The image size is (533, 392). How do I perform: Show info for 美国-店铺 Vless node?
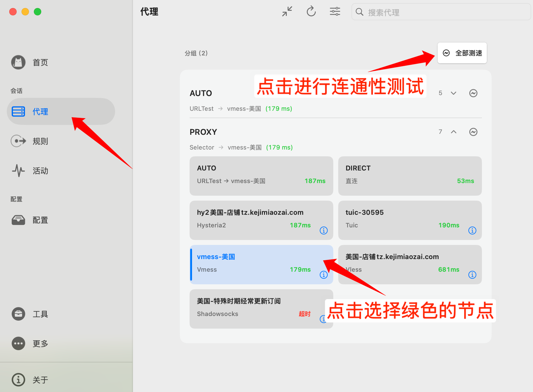coord(472,275)
